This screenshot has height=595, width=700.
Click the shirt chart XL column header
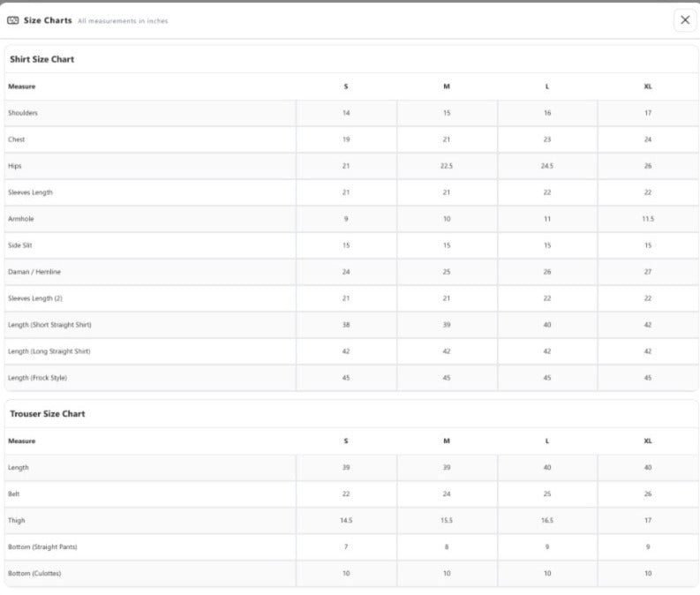point(648,87)
